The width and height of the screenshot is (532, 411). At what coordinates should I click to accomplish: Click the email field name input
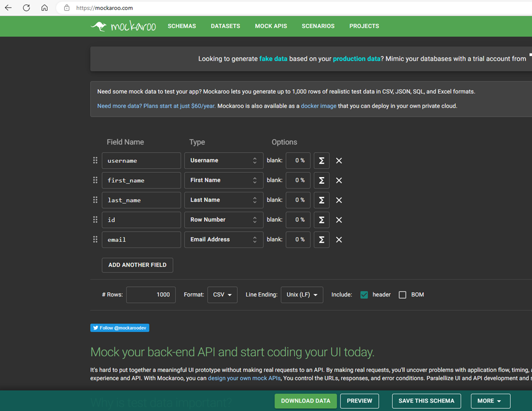141,239
